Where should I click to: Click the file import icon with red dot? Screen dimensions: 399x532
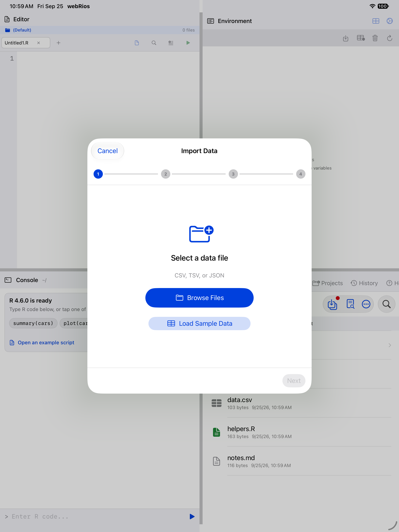click(x=333, y=304)
